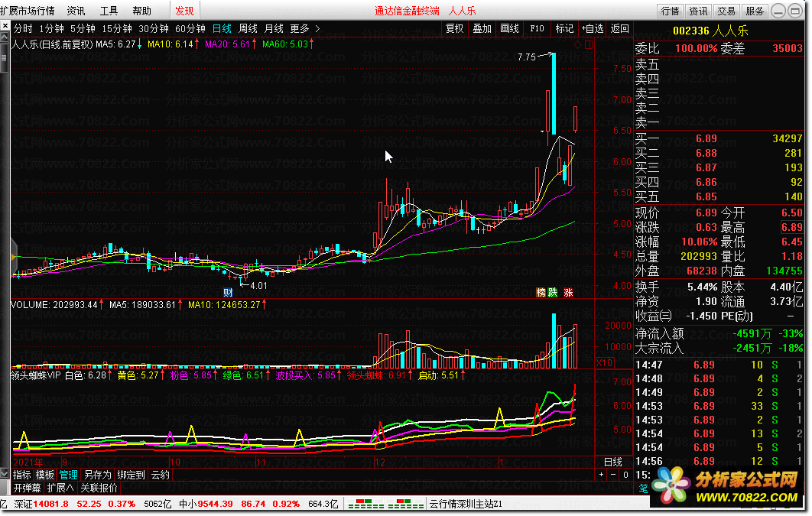
Task: Click the 财 finance marker under the chart
Action: 228,293
